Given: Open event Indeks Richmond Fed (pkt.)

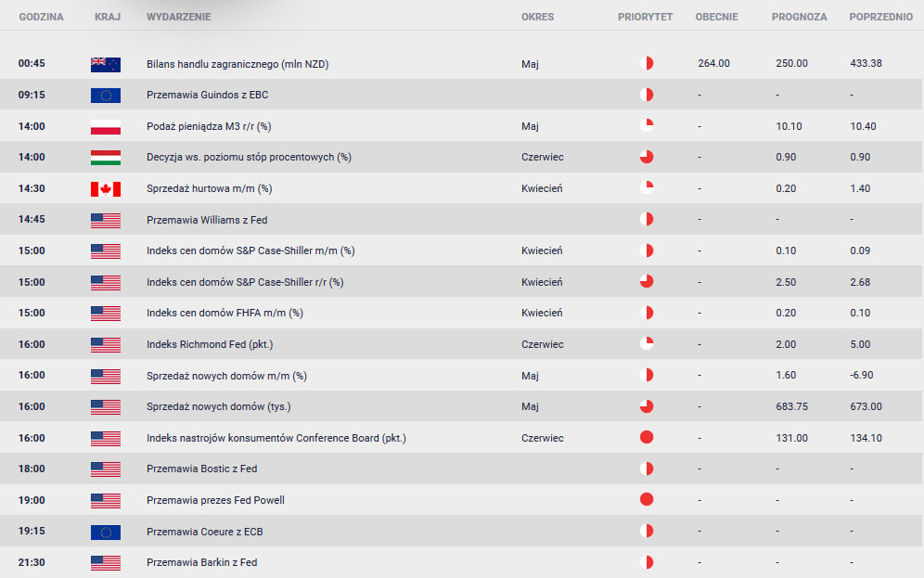Looking at the screenshot, I should pyautogui.click(x=210, y=345).
